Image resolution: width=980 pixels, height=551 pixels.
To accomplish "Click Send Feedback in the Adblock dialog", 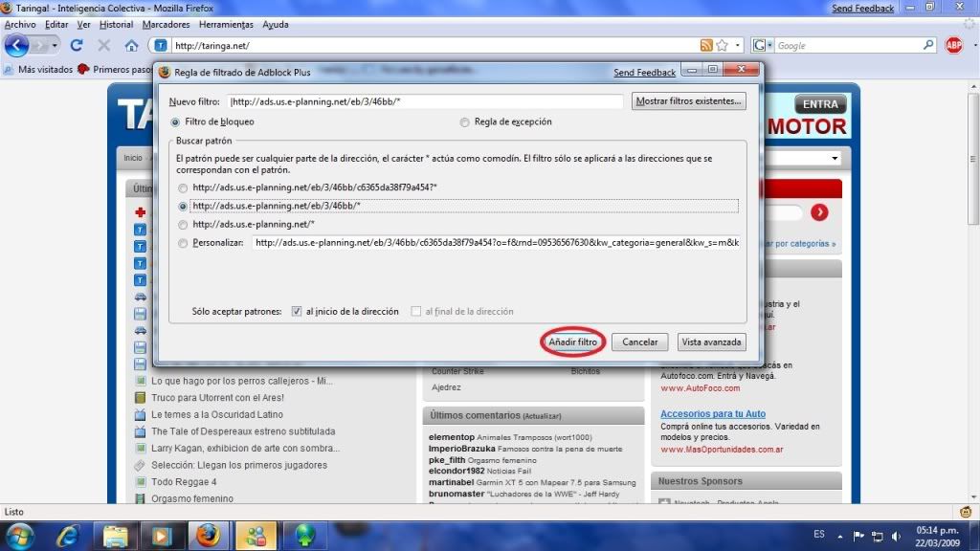I will click(x=644, y=73).
